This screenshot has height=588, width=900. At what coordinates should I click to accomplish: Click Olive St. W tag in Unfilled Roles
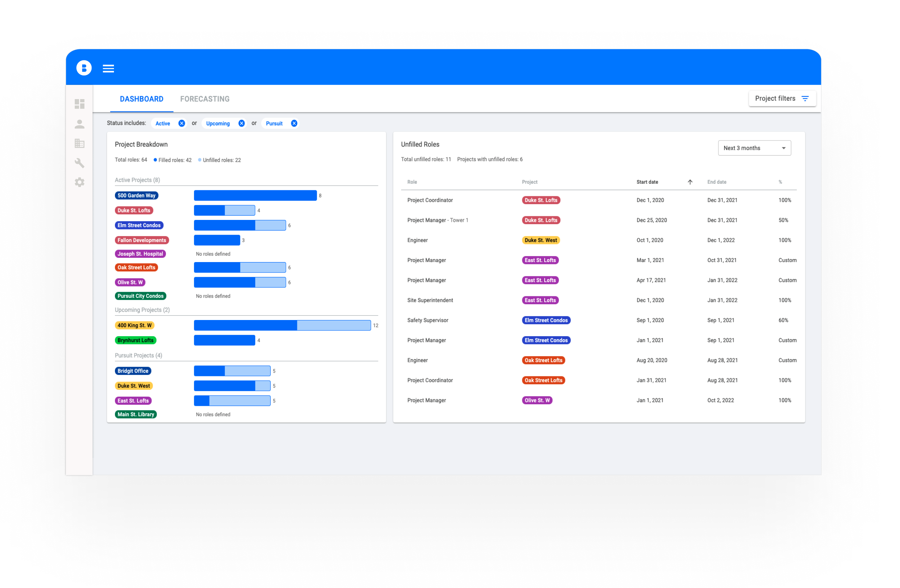point(536,400)
